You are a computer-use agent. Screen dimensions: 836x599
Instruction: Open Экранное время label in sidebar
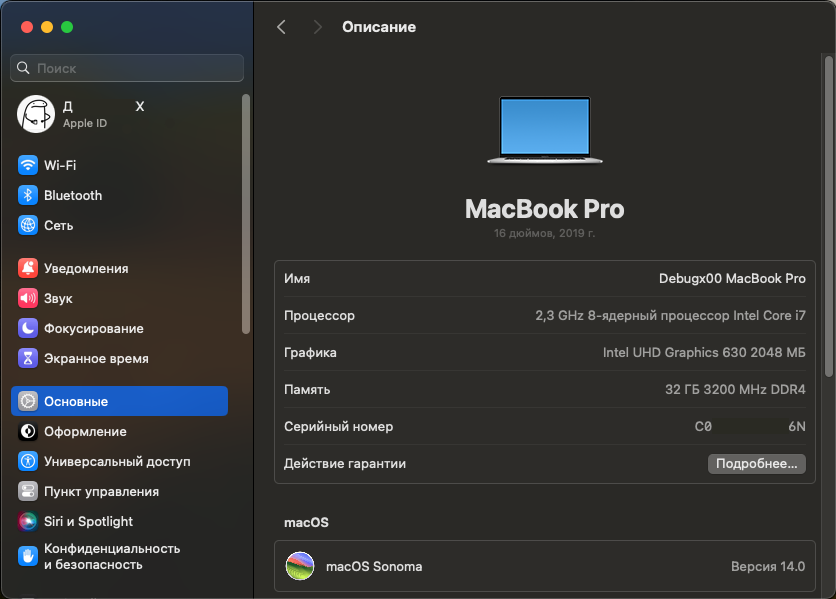click(97, 358)
